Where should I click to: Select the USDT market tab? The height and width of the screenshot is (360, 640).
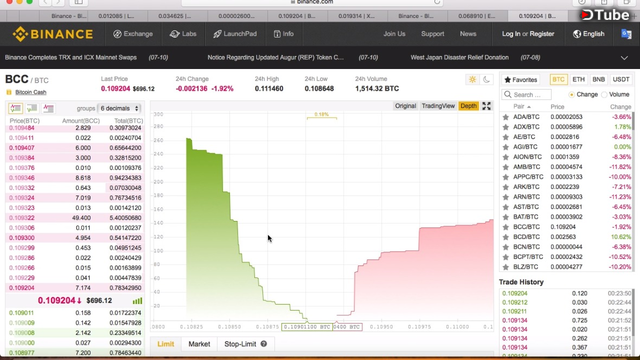[x=621, y=80]
